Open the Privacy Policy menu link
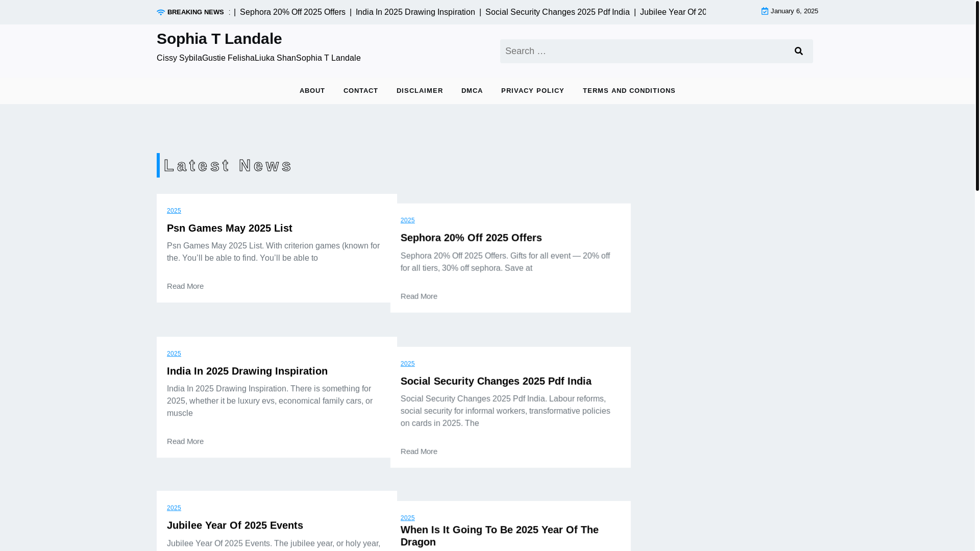The image size is (980, 551). pyautogui.click(x=533, y=91)
